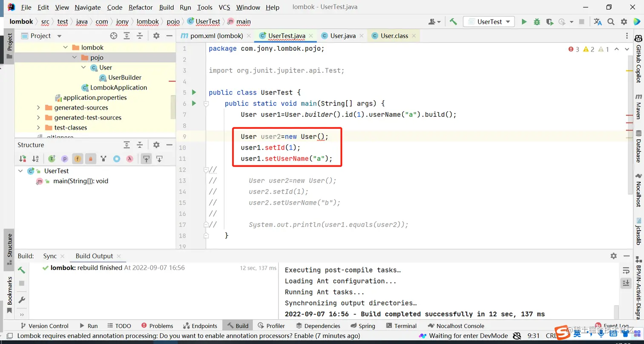Image resolution: width=644 pixels, height=344 pixels.
Task: Open the VCS menu
Action: [224, 7]
